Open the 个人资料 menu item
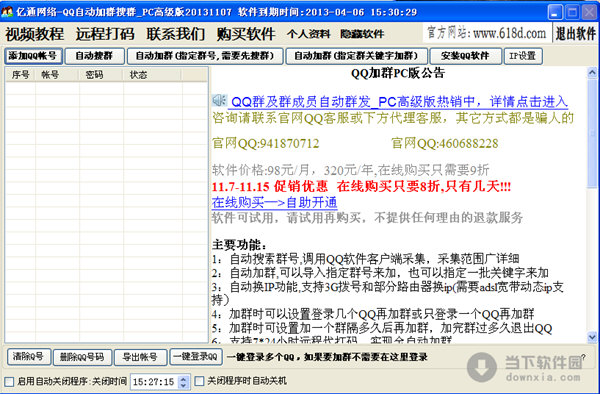This screenshot has width=600, height=394. [308, 34]
